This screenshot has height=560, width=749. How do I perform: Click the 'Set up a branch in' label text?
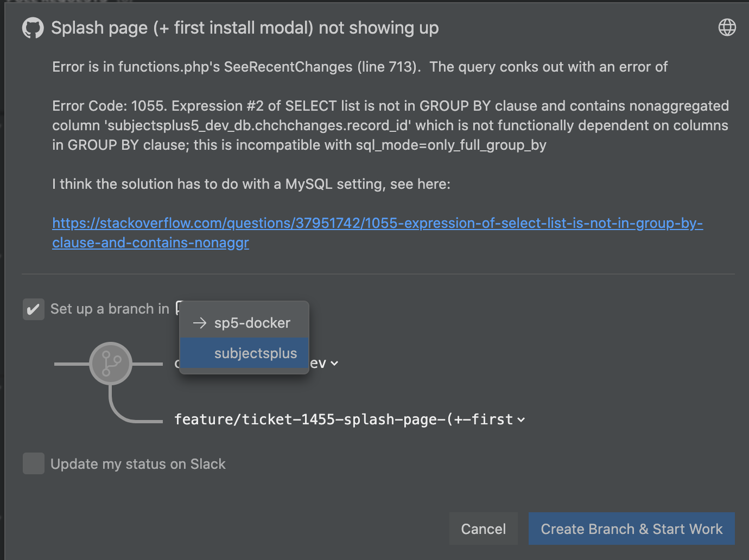(x=110, y=309)
